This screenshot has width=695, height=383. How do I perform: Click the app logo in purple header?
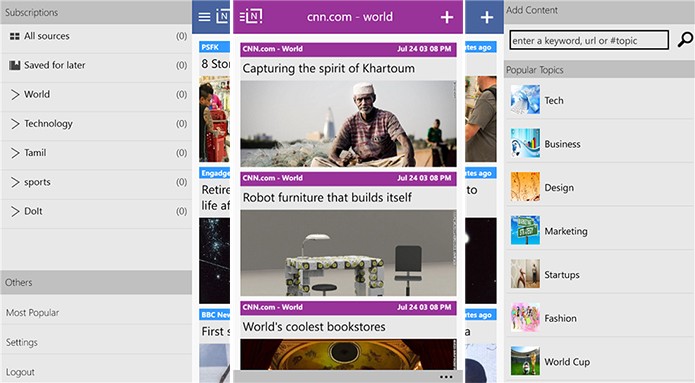251,17
